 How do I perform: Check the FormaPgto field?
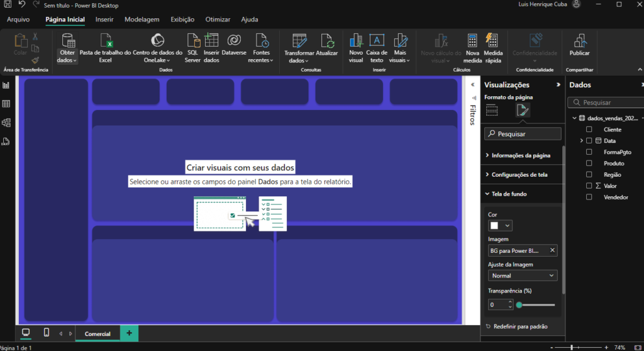589,152
